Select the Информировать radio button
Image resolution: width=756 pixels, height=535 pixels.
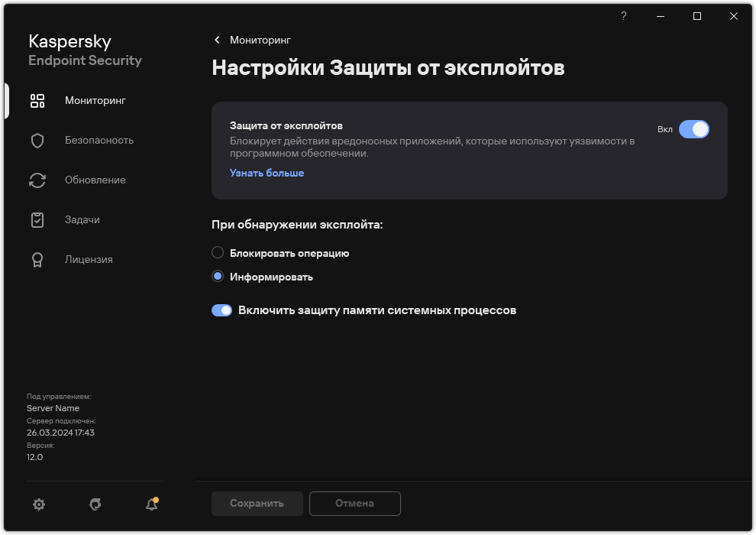218,277
